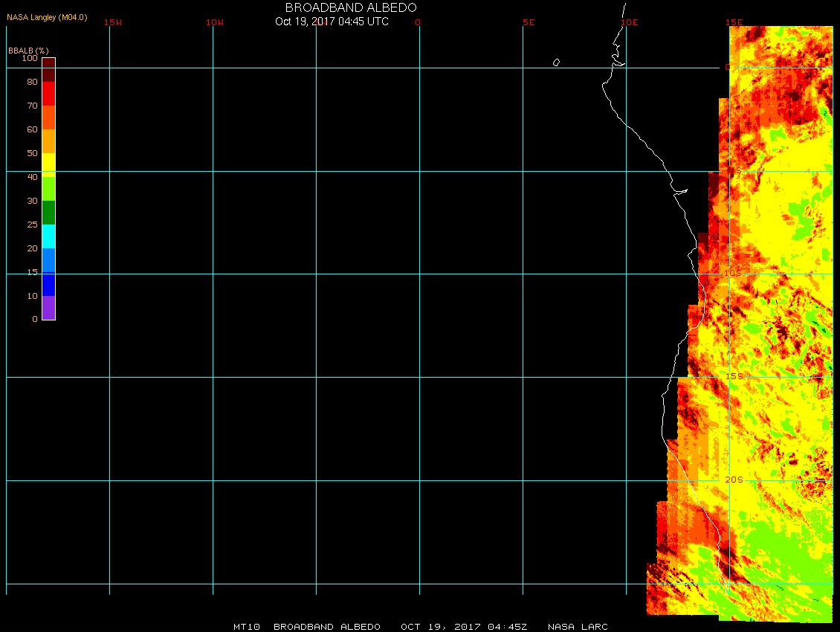Click the 10W longitude label
The image size is (840, 632).
click(x=215, y=22)
